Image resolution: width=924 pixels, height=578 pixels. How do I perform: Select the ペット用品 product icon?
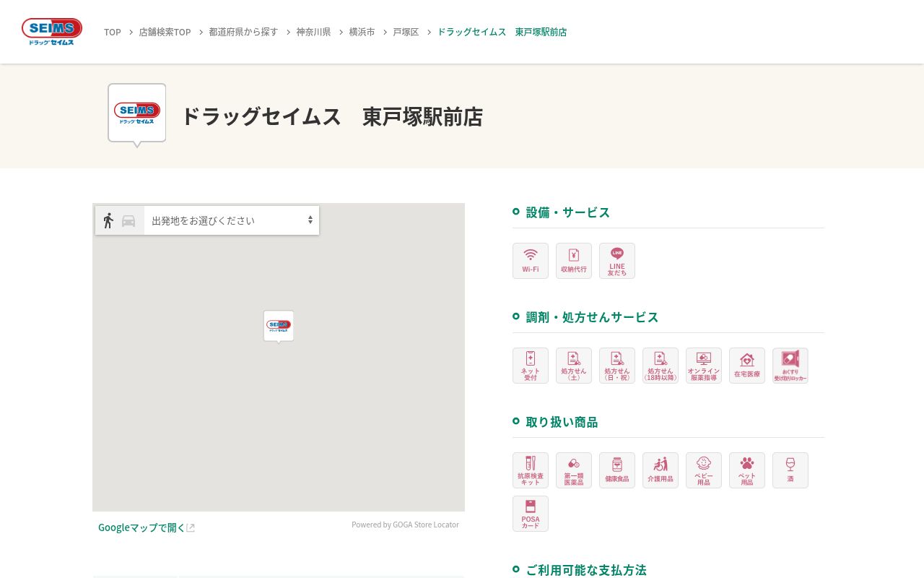point(747,470)
